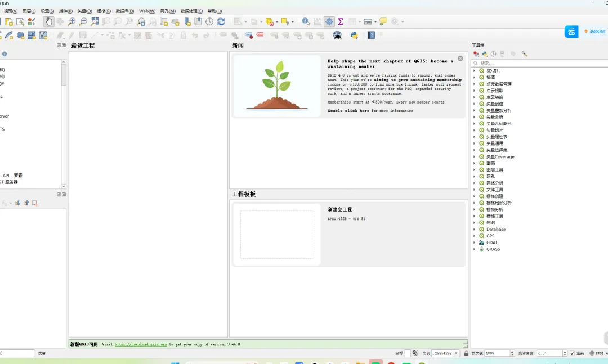
Task: Click the blue cloud upload widget
Action: 571,32
